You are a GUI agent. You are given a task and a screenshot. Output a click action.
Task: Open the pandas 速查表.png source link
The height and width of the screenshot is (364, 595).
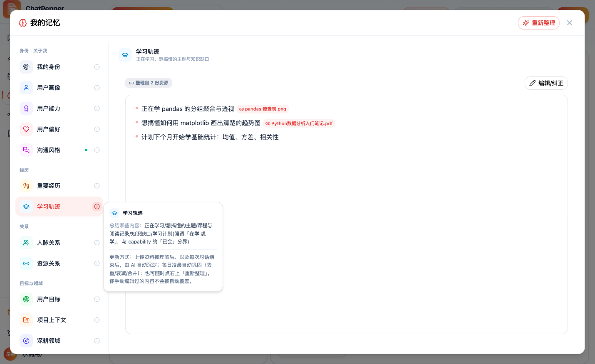[x=263, y=109]
